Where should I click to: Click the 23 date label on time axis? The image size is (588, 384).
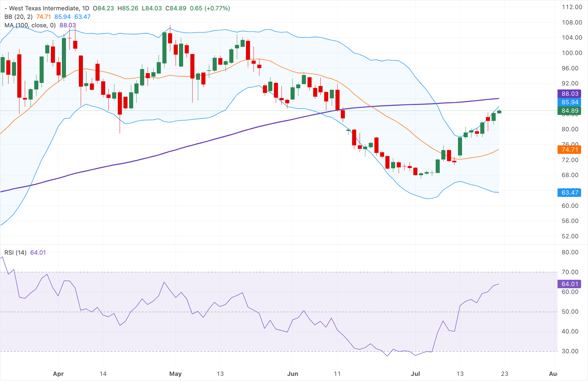click(x=504, y=374)
